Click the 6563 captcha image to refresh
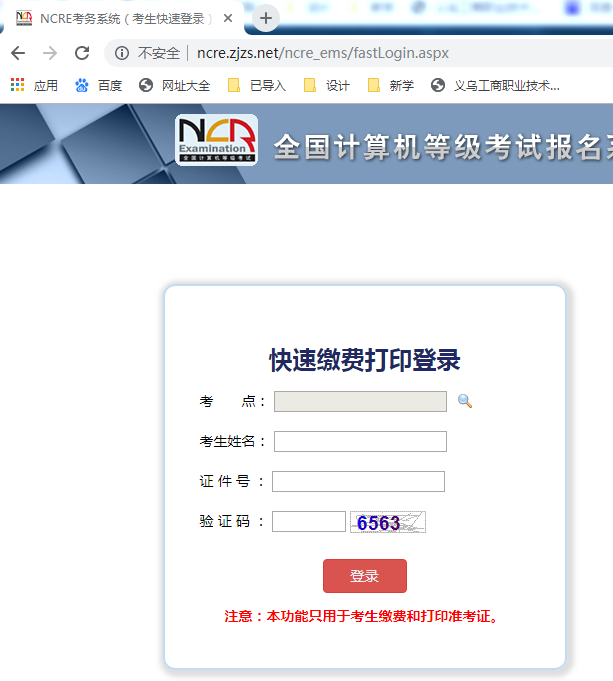613x681 pixels. 387,522
